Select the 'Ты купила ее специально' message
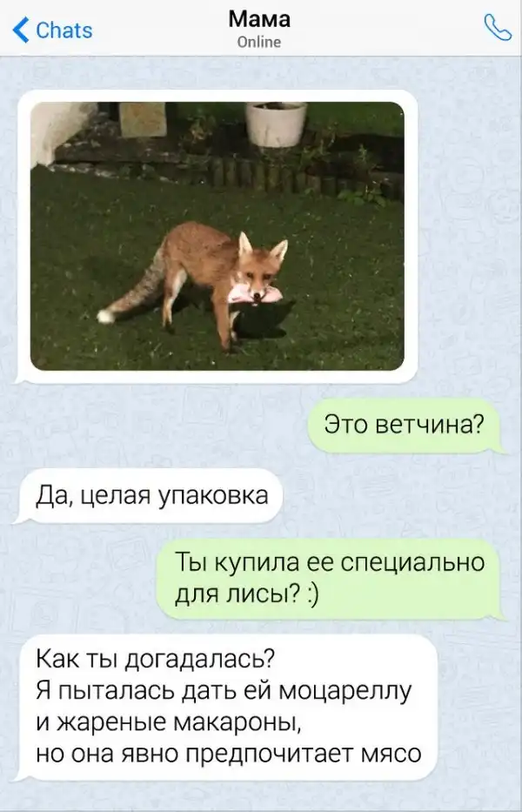Screen dimensions: 522x812 (330, 579)
